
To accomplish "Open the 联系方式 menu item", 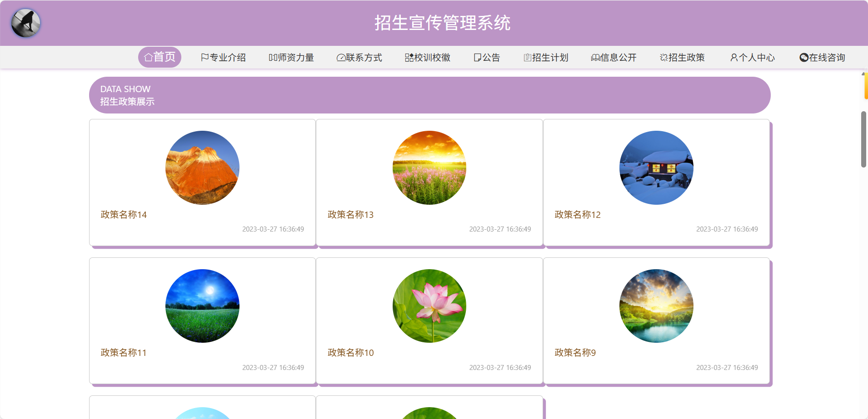I will click(359, 58).
